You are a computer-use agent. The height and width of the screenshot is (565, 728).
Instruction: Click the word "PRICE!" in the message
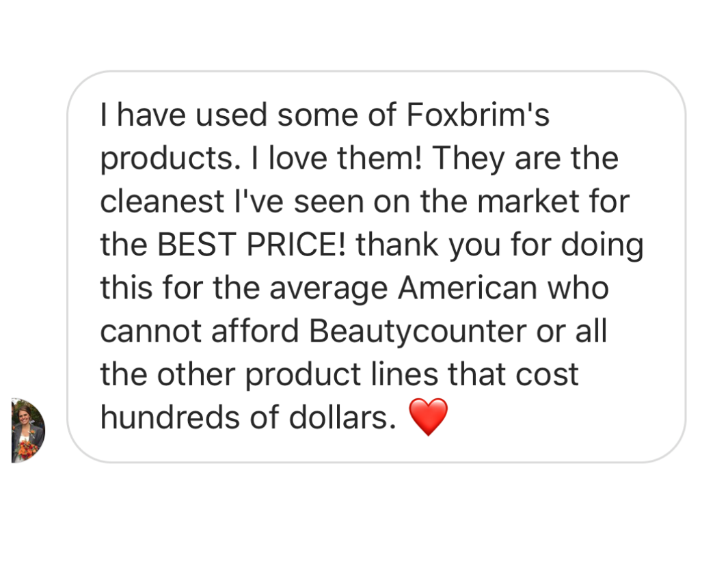(296, 245)
